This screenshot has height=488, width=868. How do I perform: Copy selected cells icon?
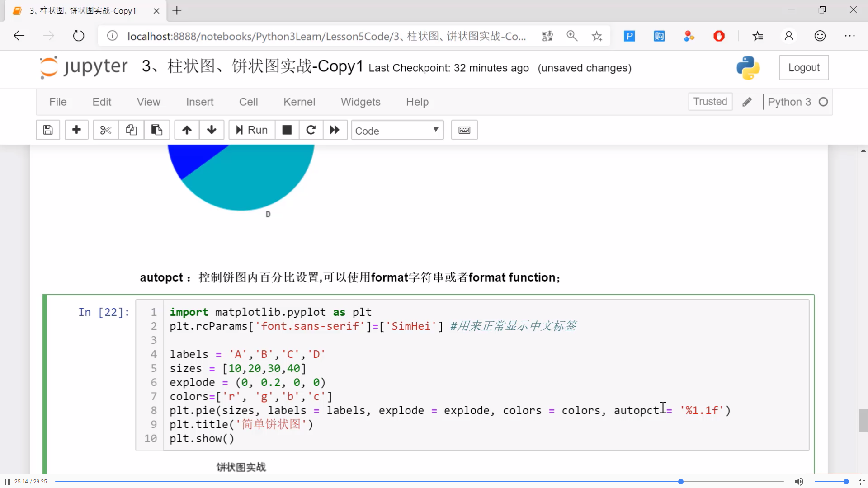click(x=131, y=130)
